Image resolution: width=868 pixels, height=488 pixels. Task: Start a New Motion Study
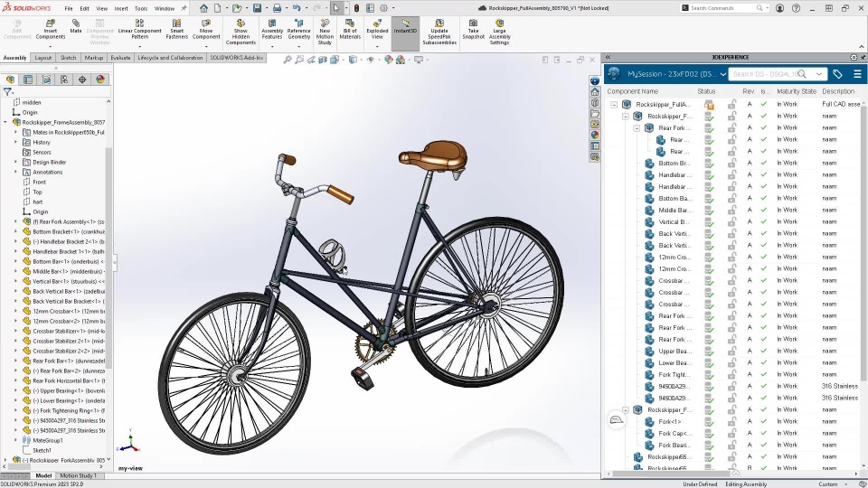(x=325, y=33)
